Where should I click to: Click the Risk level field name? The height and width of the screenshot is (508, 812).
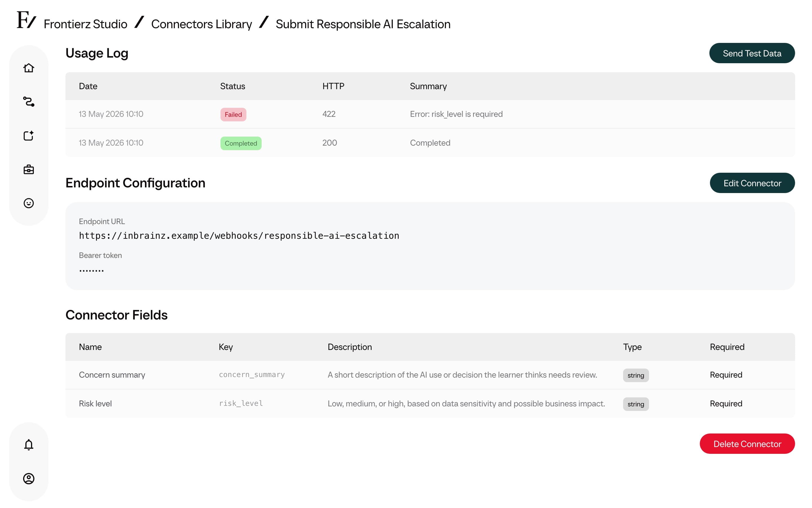(95, 404)
